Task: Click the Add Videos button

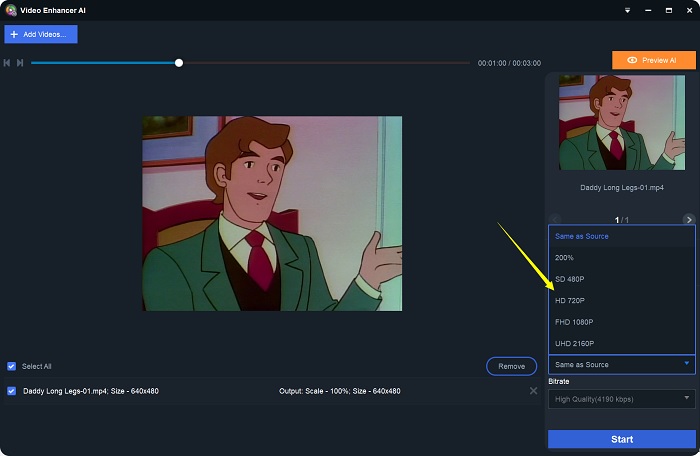Action: 41,34
